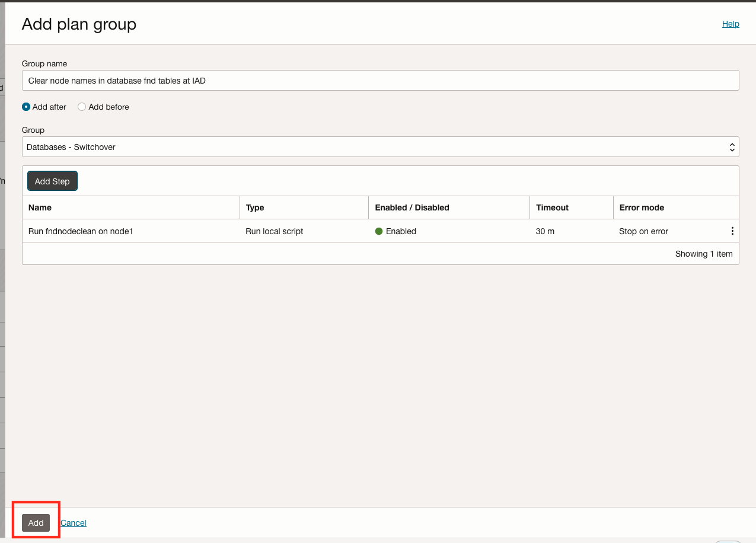Click the Stop on error cell
The width and height of the screenshot is (756, 543).
tap(643, 231)
